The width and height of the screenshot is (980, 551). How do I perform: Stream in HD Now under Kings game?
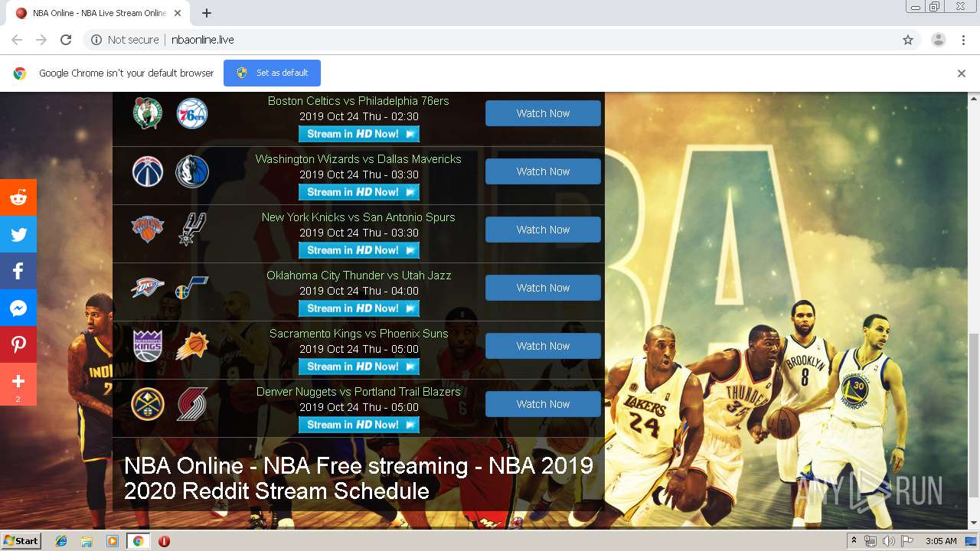359,367
